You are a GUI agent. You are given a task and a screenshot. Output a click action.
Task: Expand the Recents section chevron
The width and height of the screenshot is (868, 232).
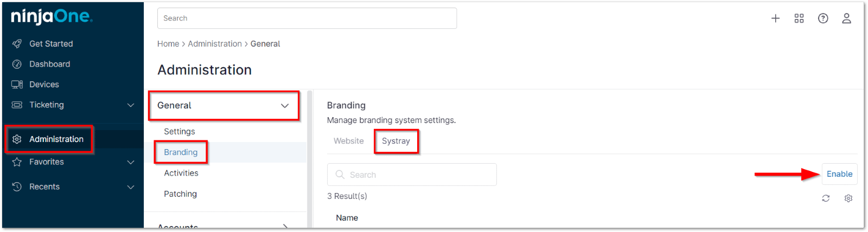coord(131,187)
